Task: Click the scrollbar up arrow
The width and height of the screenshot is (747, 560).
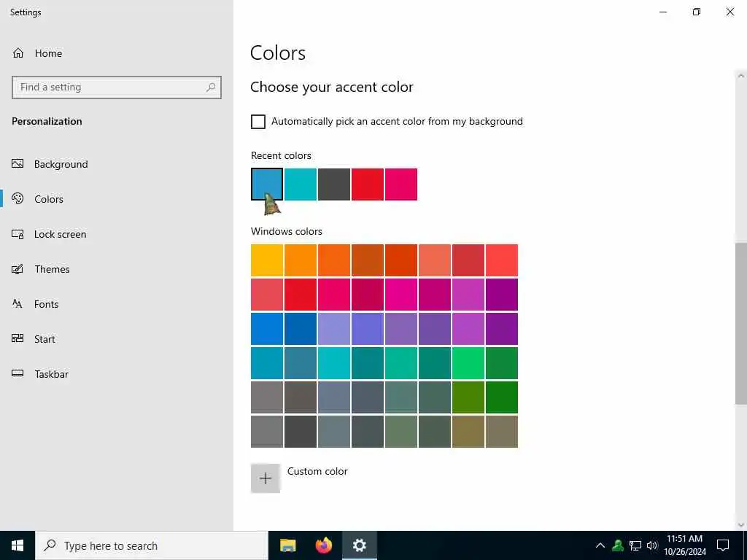Action: pos(741,76)
